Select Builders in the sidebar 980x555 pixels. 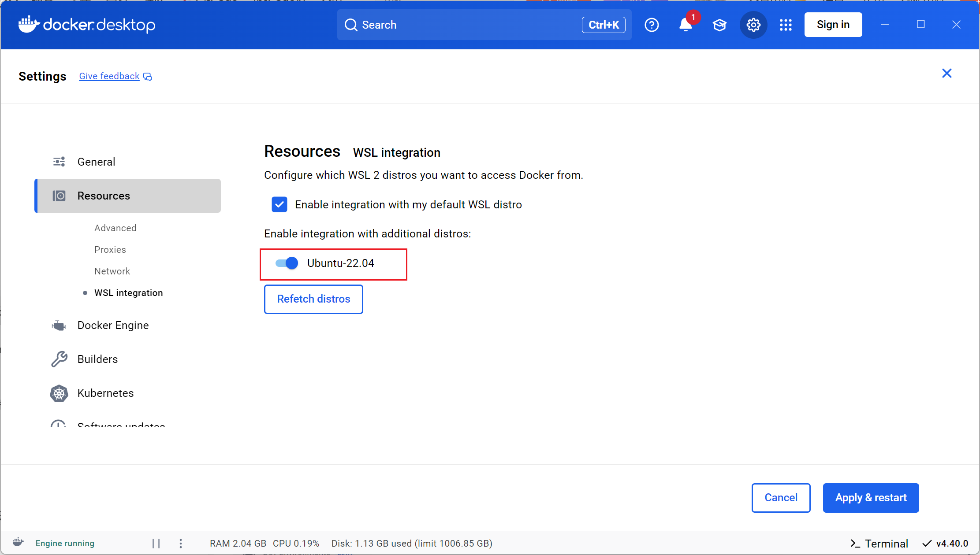pyautogui.click(x=97, y=359)
